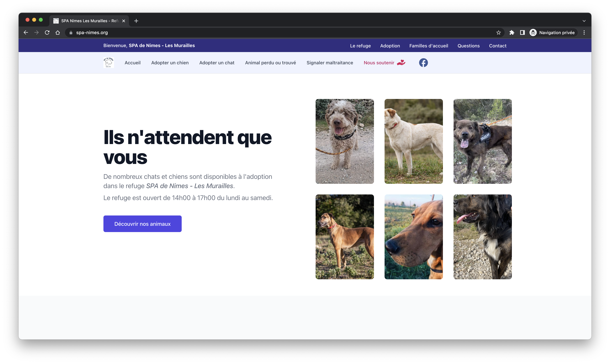Open the curly-haired beige dog photo
The image size is (610, 364).
click(x=344, y=141)
